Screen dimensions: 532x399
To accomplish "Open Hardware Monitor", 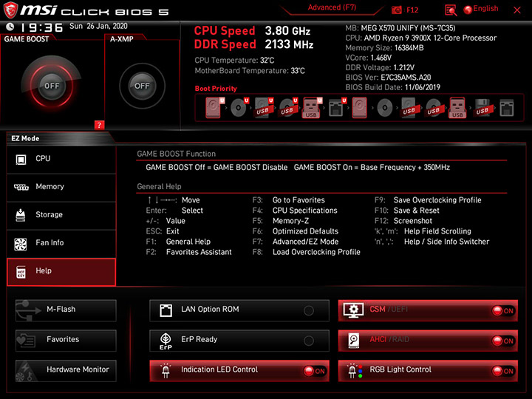I will (x=66, y=370).
